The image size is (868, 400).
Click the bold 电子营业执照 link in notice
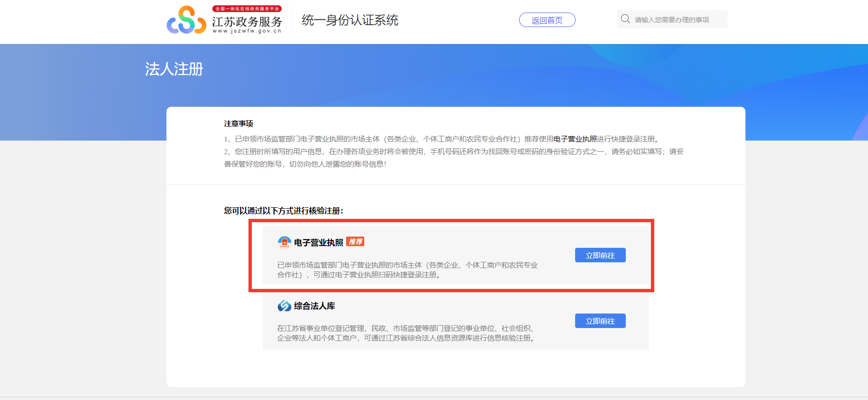point(575,139)
